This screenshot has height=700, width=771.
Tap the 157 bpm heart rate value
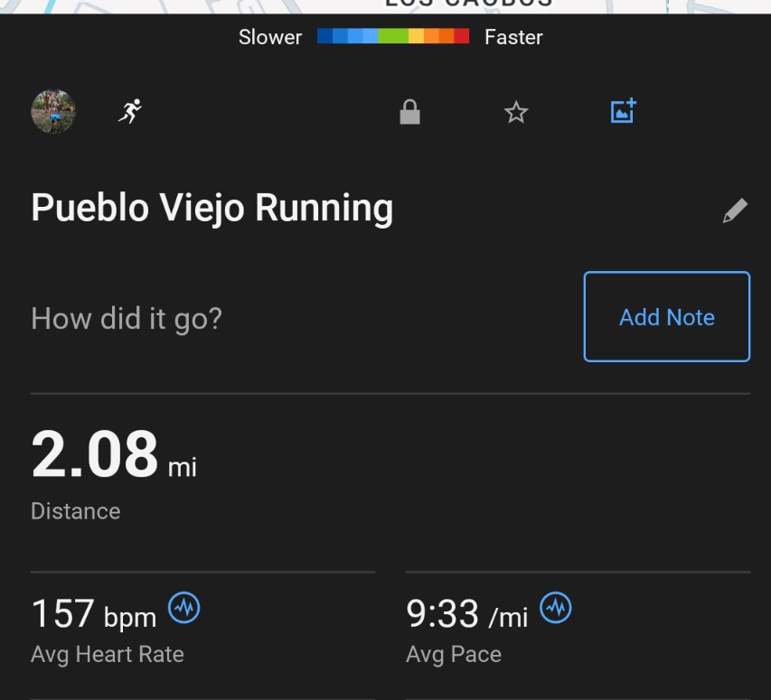93,615
